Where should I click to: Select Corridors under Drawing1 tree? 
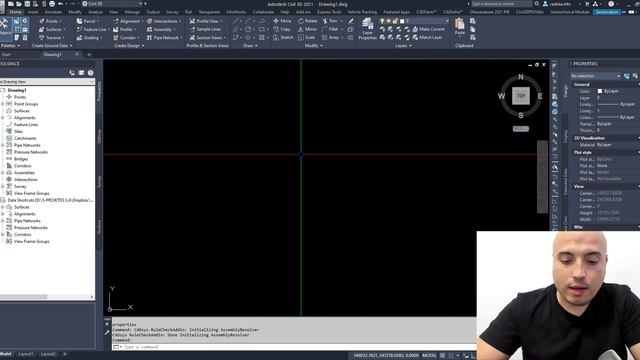[x=22, y=166]
